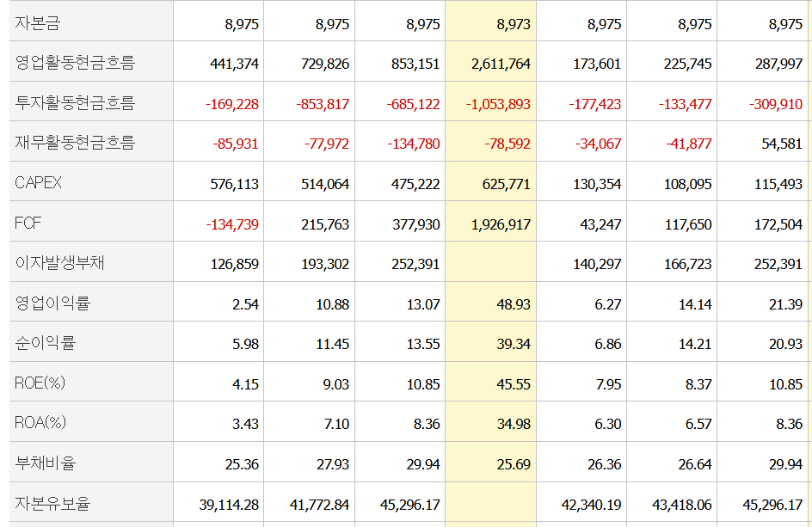Click the highlighted 8,973 capital cell

[x=513, y=24]
